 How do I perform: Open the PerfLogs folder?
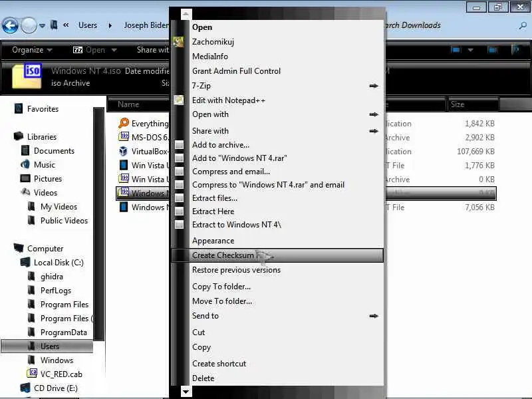tap(56, 290)
